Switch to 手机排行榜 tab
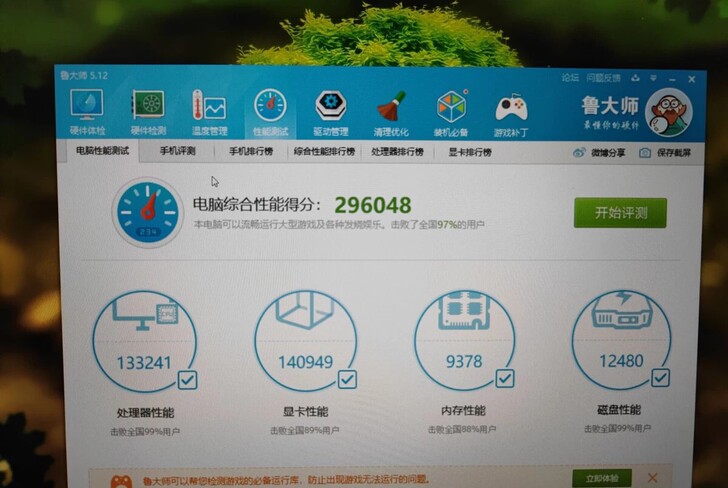 pyautogui.click(x=251, y=152)
